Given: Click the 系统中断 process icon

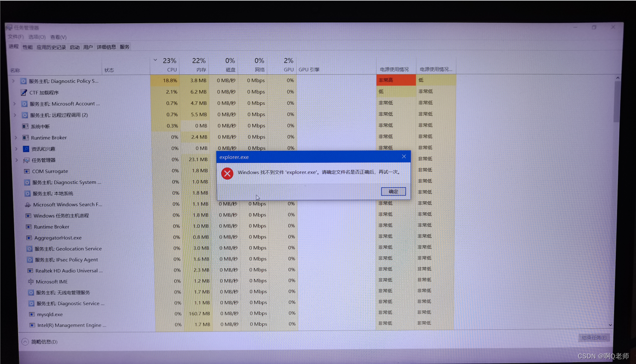Looking at the screenshot, I should click(25, 126).
